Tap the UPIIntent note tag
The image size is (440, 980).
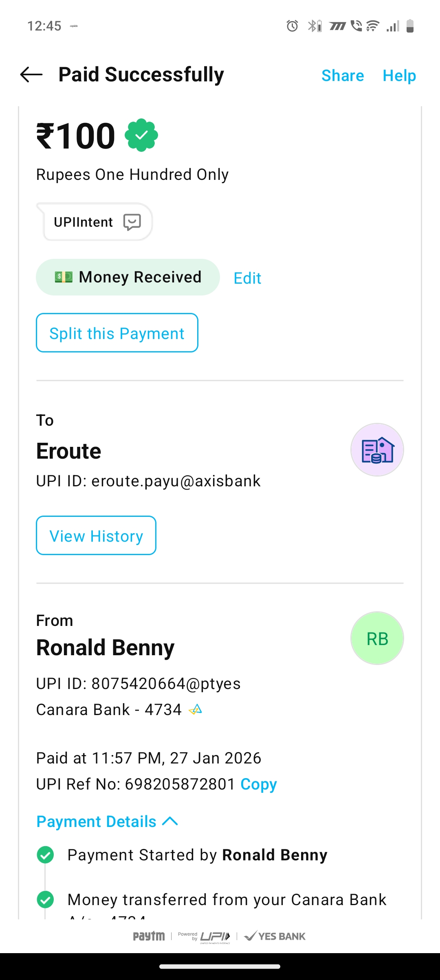[83, 222]
